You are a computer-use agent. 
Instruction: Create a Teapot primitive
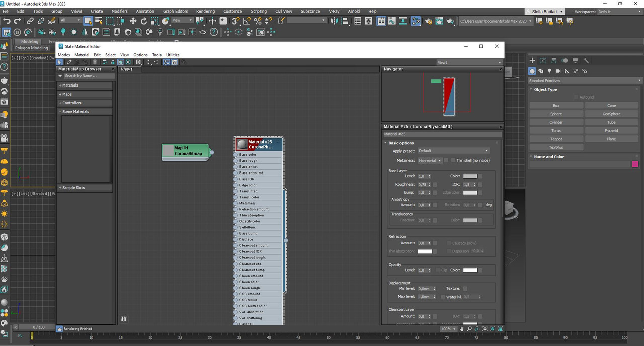tap(556, 139)
